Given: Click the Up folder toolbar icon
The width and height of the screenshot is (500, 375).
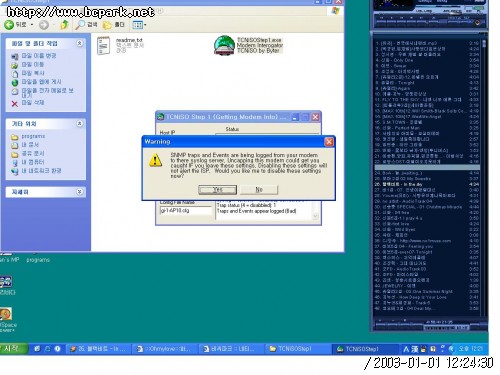Looking at the screenshot, I should [64, 25].
